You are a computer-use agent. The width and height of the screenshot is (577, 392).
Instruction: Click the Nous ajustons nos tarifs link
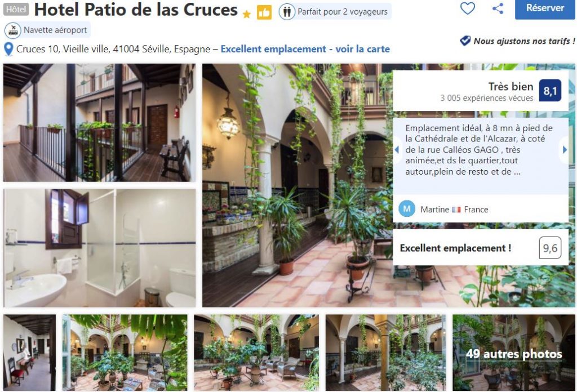524,41
